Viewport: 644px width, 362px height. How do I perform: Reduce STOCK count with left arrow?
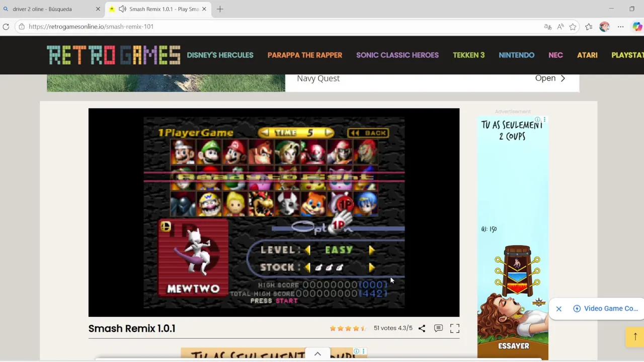click(x=307, y=267)
